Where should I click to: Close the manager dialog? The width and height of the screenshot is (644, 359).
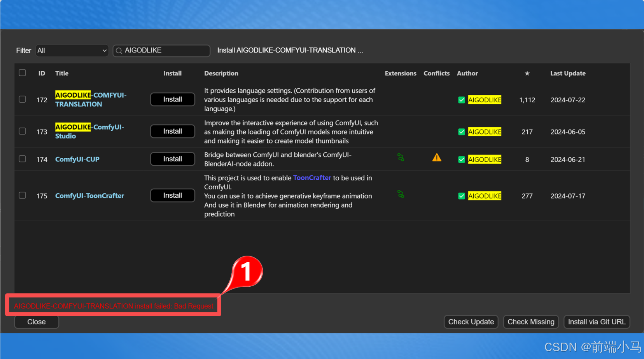coord(37,322)
